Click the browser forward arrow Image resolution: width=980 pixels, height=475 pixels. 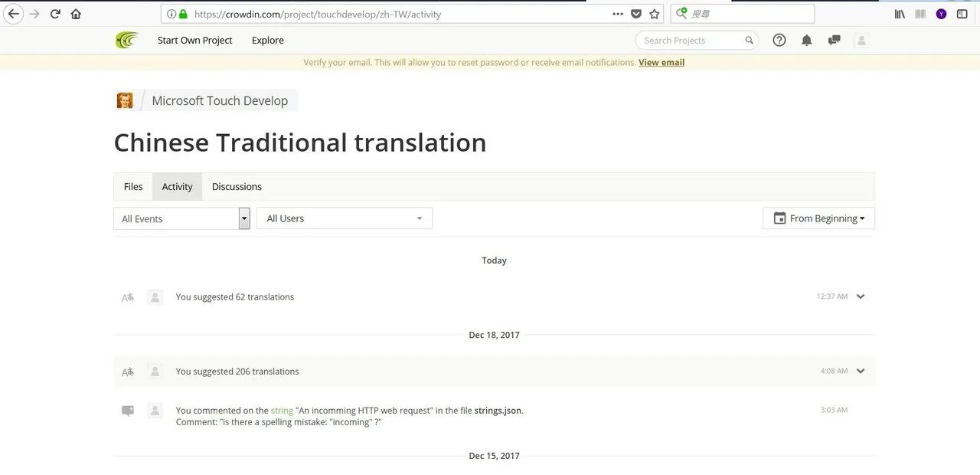pyautogui.click(x=34, y=14)
